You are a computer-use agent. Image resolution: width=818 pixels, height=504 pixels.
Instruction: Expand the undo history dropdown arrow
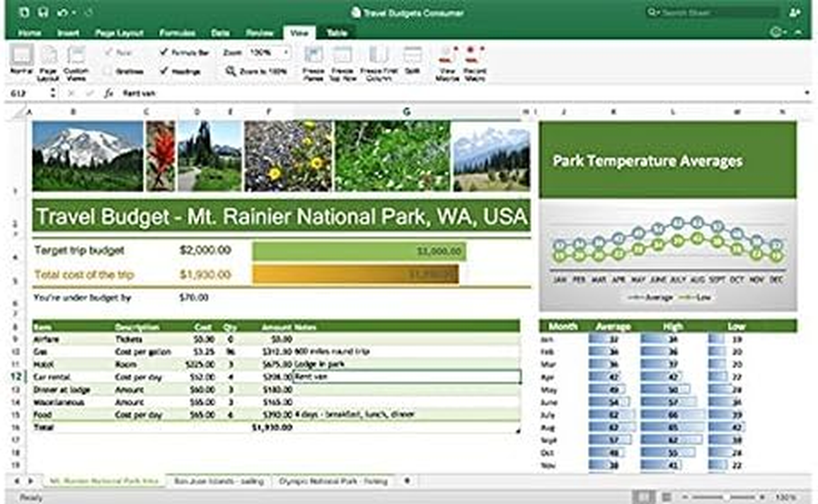pos(74,13)
